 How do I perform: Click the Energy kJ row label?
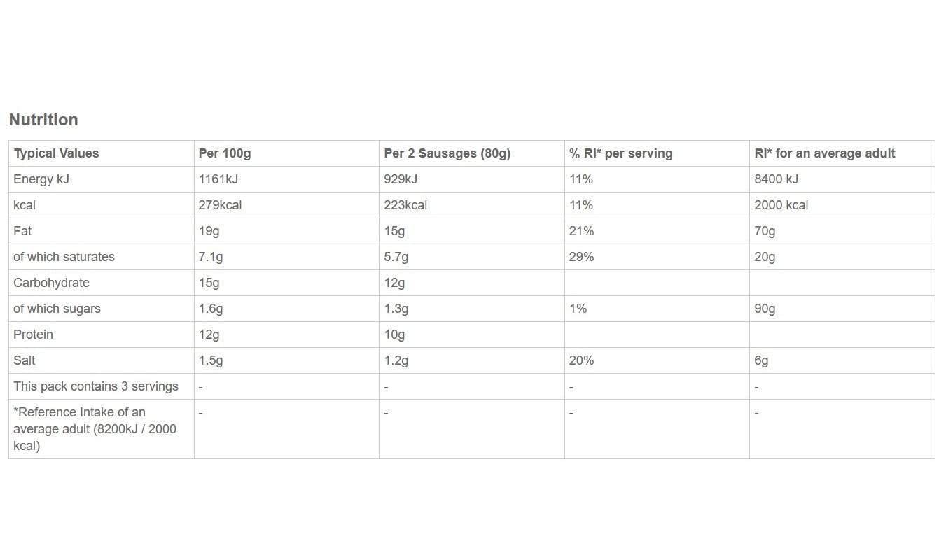click(x=41, y=179)
